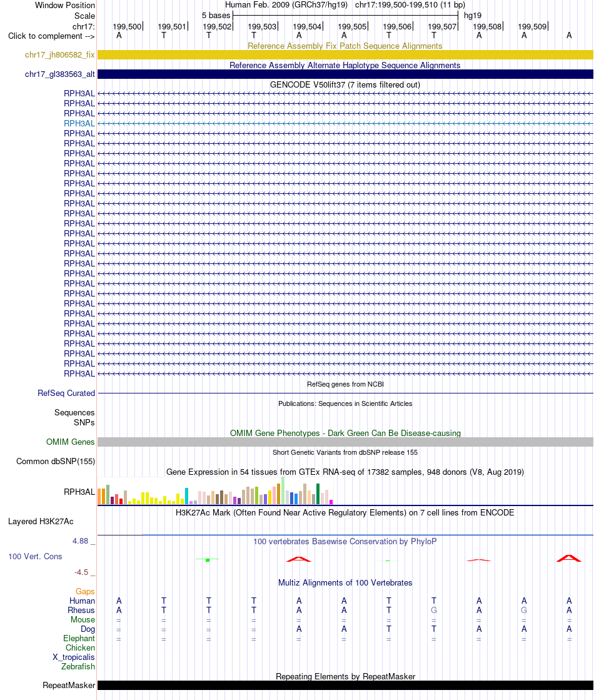Viewport: 594px width, 700px height.
Task: Click the gray OMIM Genes bar
Action: click(x=345, y=442)
